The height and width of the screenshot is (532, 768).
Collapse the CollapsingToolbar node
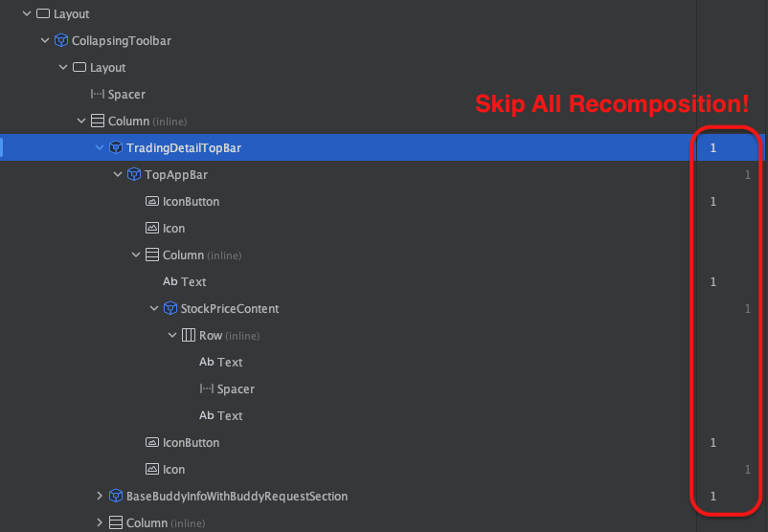click(45, 40)
